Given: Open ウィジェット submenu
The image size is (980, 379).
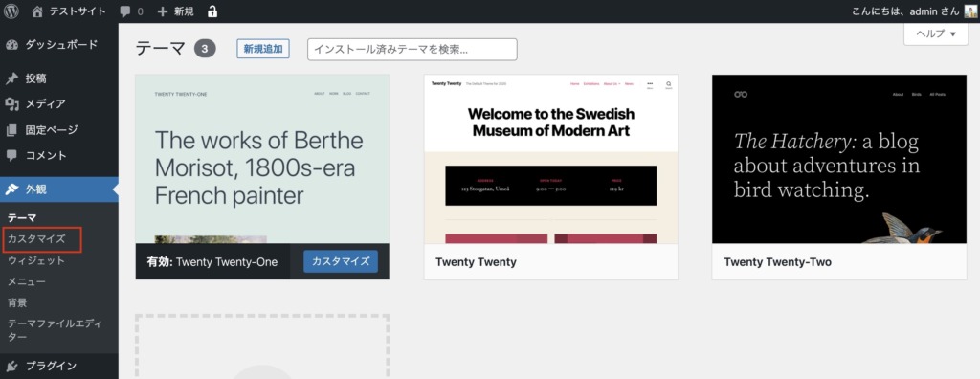Looking at the screenshot, I should [x=35, y=260].
